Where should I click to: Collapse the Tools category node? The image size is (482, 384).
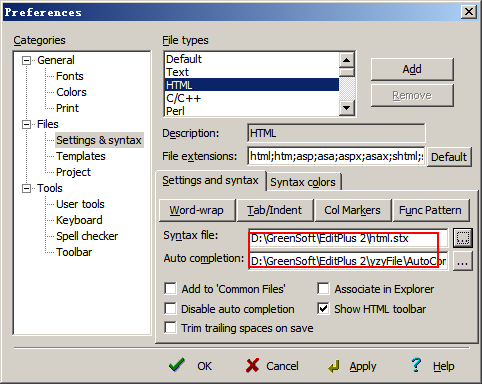pyautogui.click(x=26, y=188)
